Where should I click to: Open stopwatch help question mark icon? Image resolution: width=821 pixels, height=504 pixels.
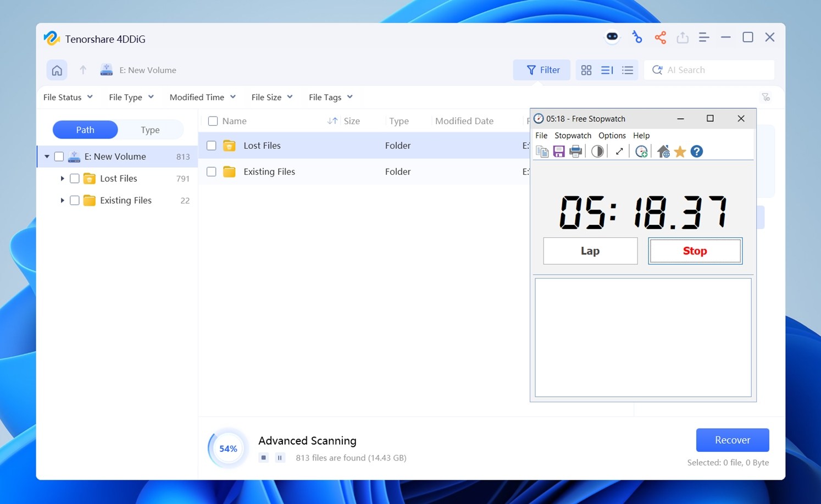(x=696, y=152)
